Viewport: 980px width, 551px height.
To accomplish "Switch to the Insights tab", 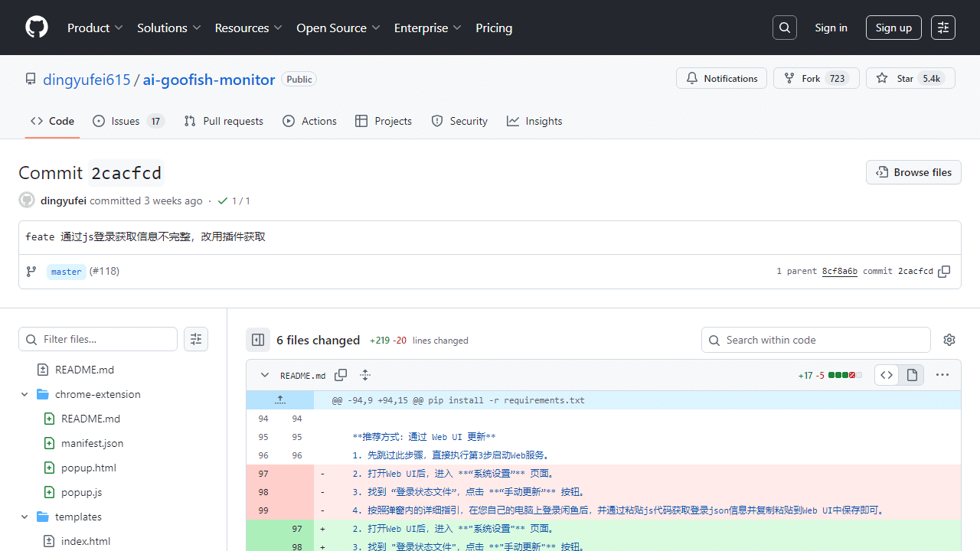I will (x=534, y=121).
